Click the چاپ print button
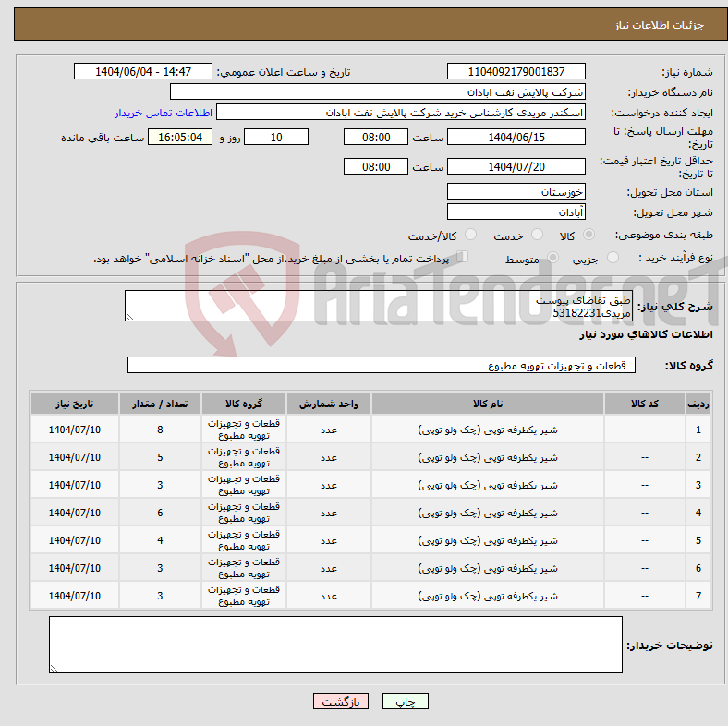Screen dimensions: 728x726 (x=405, y=701)
